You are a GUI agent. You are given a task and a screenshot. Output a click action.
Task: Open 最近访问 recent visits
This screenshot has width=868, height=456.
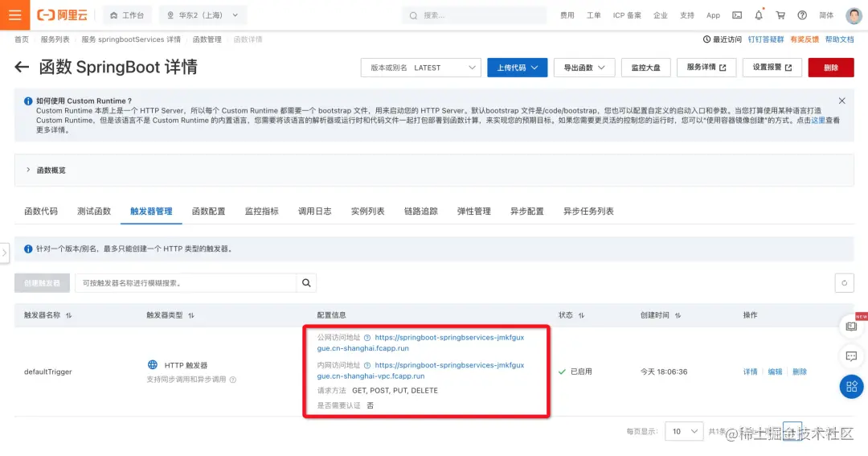click(723, 39)
